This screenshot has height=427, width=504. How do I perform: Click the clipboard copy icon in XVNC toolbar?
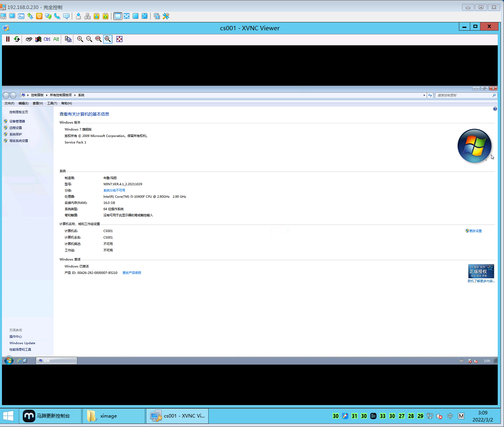pyautogui.click(x=68, y=39)
